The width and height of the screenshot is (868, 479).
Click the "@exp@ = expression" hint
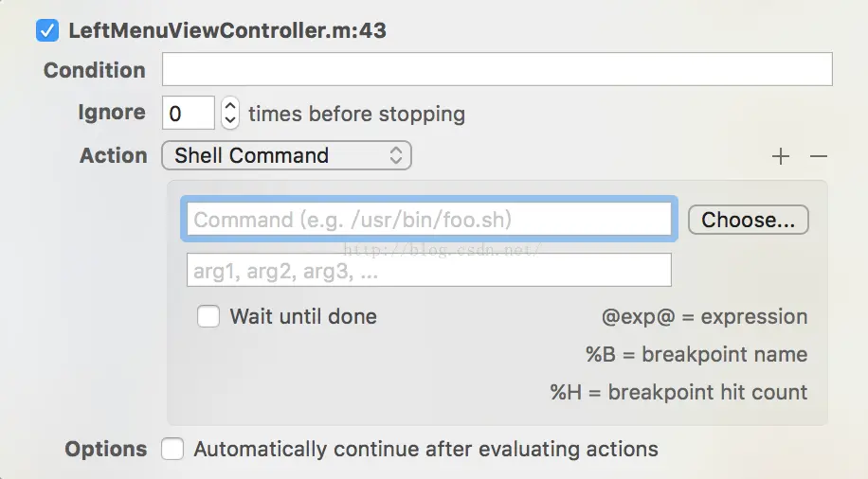[x=704, y=317]
